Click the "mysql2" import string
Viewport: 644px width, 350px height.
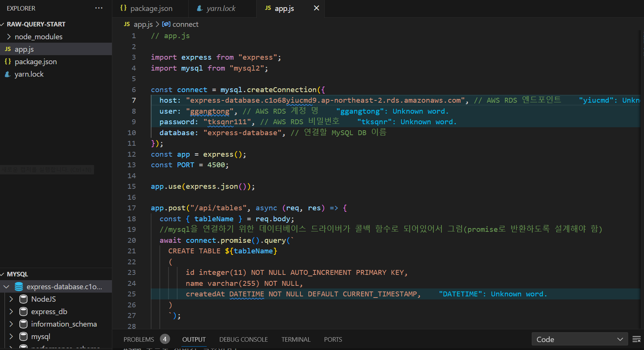247,68
